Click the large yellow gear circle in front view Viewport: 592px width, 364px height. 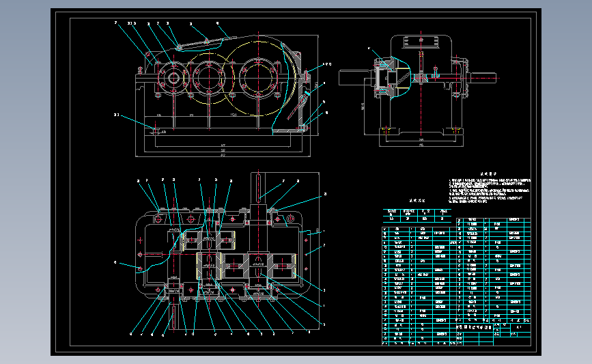click(258, 78)
